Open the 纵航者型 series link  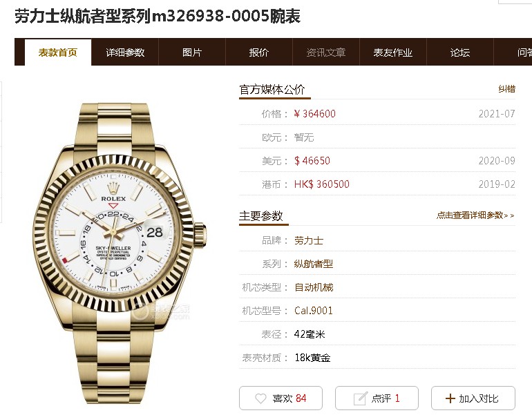click(x=314, y=264)
